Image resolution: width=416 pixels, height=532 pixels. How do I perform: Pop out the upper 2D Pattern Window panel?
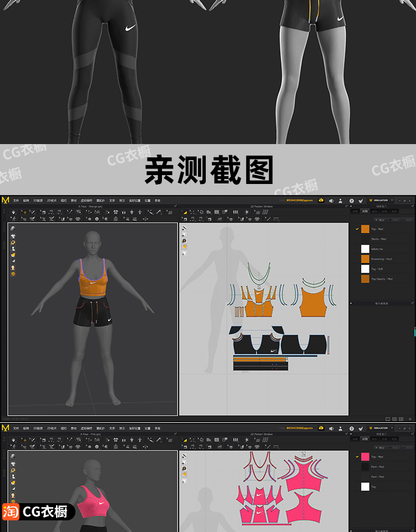[x=346, y=206]
